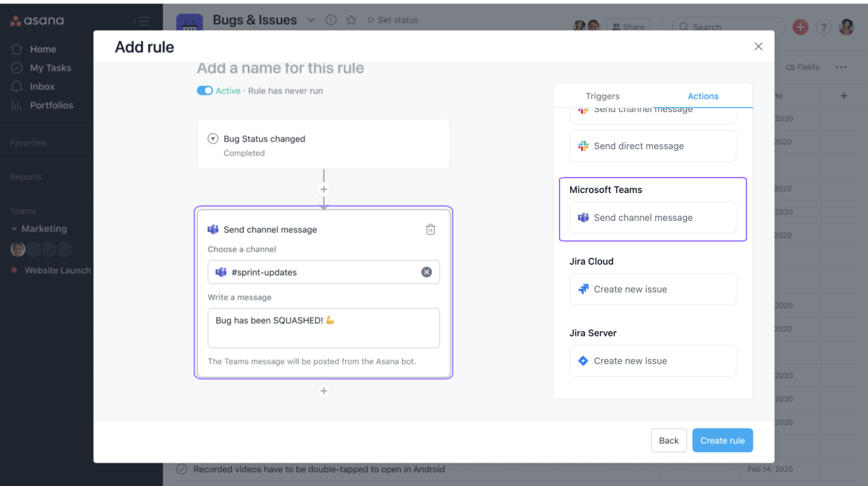The height and width of the screenshot is (486, 868).
Task: Switch to the Actions tab
Action: pos(703,96)
